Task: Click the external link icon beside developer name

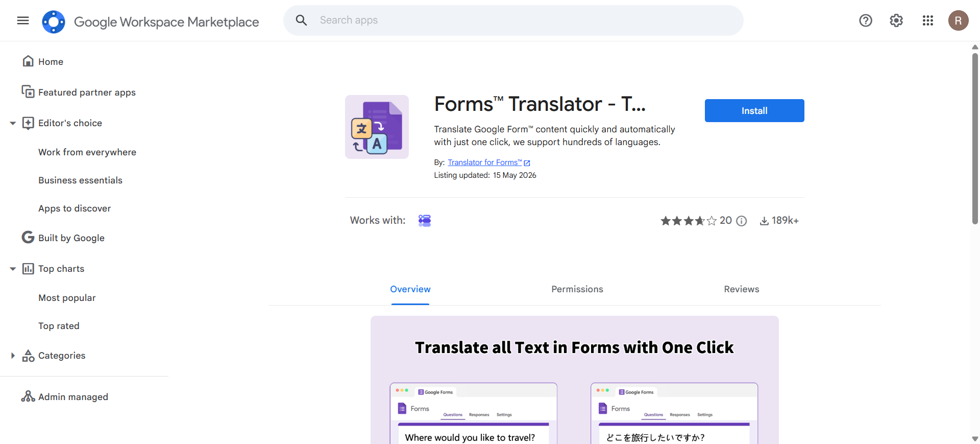Action: 527,163
